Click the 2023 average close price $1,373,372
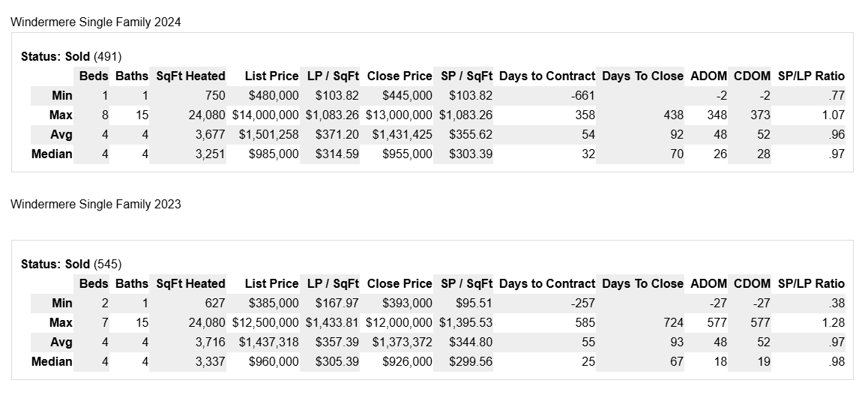 coord(400,342)
